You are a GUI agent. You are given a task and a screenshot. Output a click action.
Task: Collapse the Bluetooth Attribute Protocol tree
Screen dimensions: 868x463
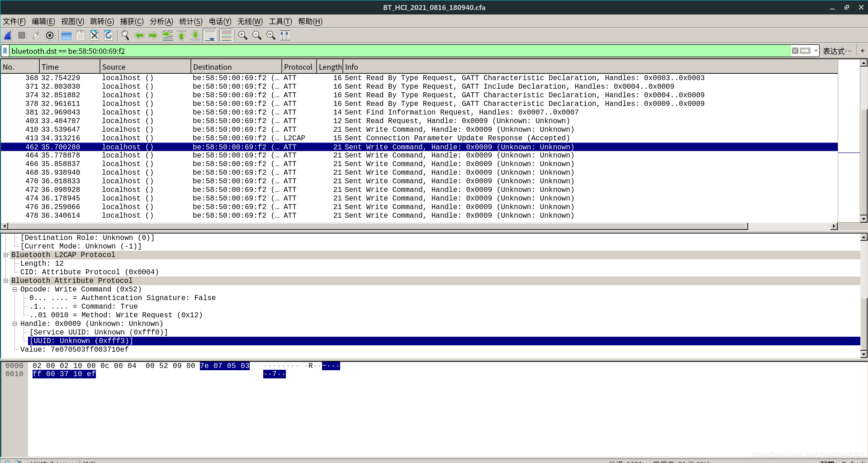pos(6,281)
